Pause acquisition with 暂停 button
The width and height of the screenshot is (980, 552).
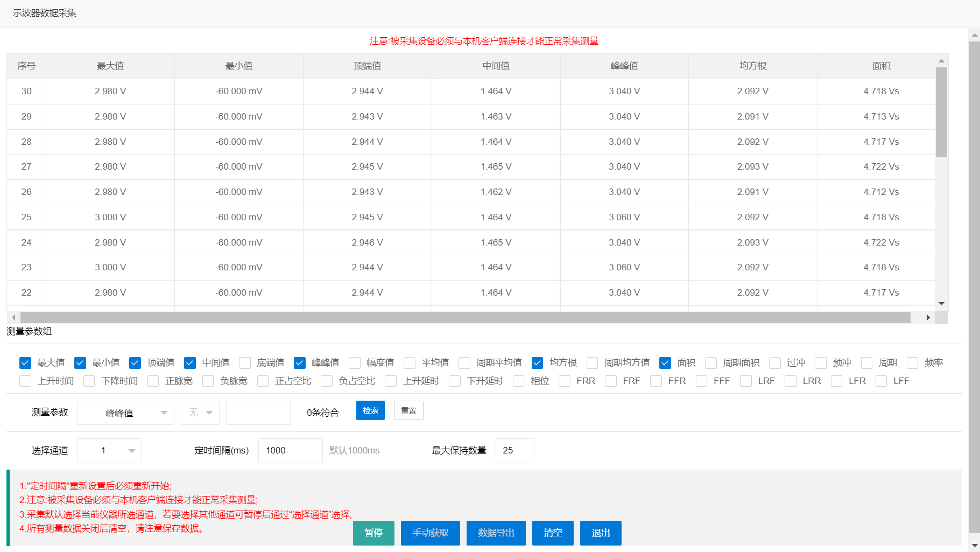click(x=373, y=533)
